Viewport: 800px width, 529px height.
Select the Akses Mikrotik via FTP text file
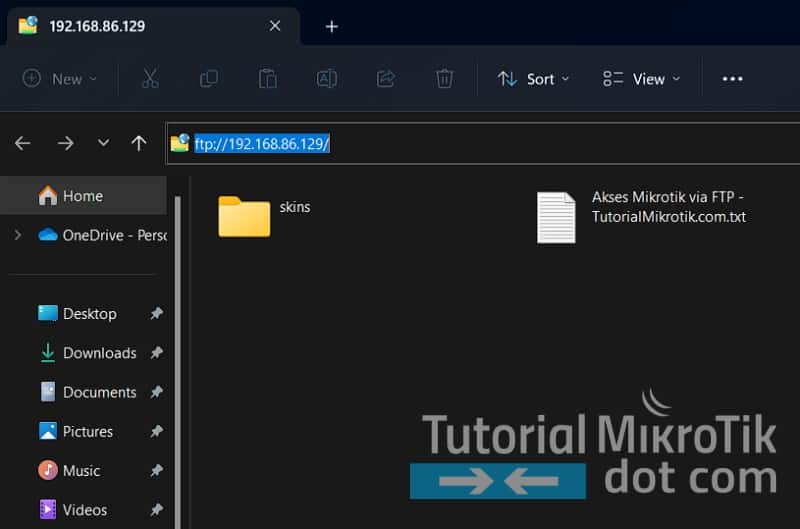(641, 217)
